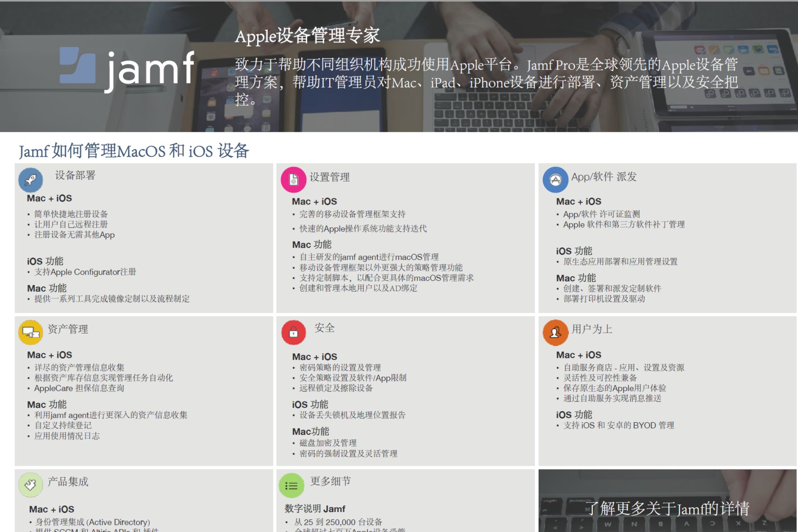Image resolution: width=798 pixels, height=532 pixels.
Task: Click the yellow devices 资产管理 icon
Action: coord(31,332)
